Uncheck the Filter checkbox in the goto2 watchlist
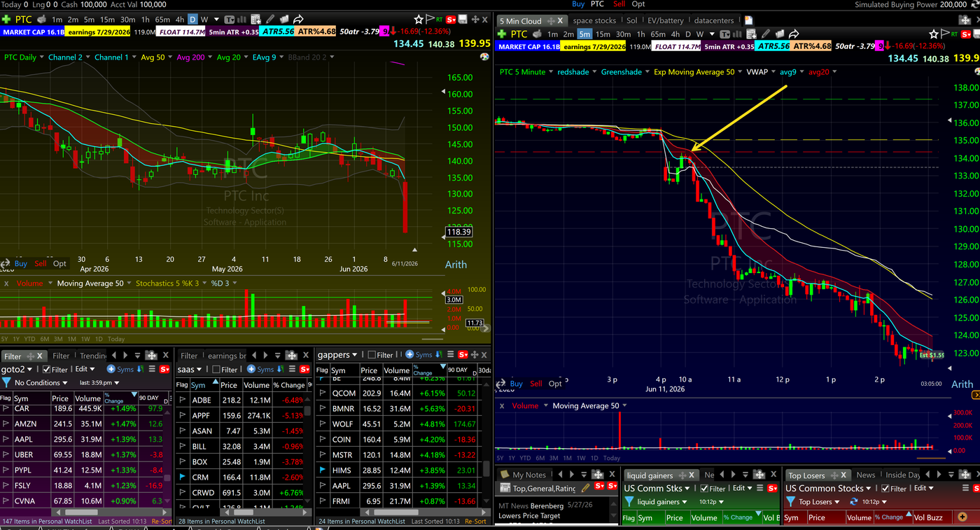The width and height of the screenshot is (980, 530). pyautogui.click(x=46, y=370)
